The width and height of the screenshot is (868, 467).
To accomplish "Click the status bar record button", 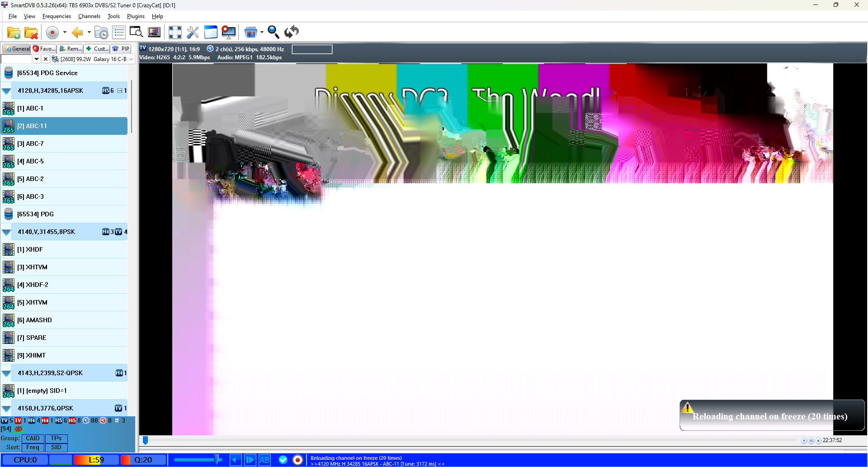I will point(297,460).
